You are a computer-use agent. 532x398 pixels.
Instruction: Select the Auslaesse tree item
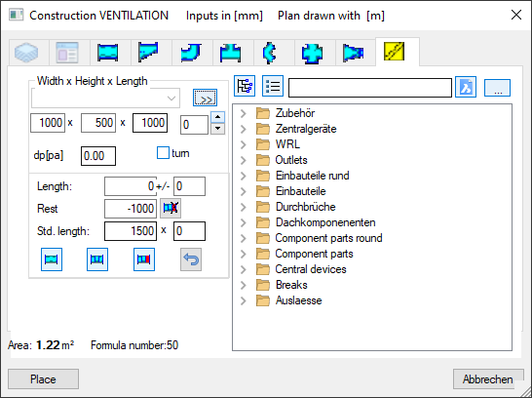click(298, 300)
